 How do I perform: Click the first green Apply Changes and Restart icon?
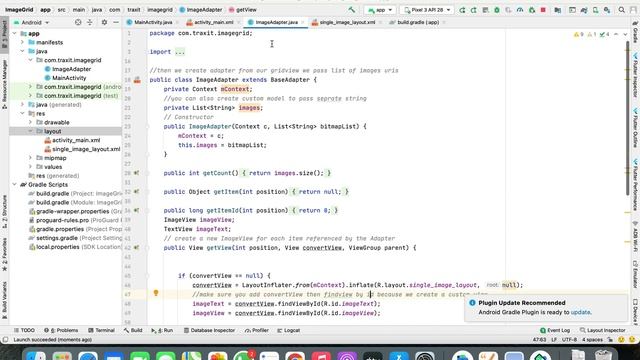[x=462, y=9]
